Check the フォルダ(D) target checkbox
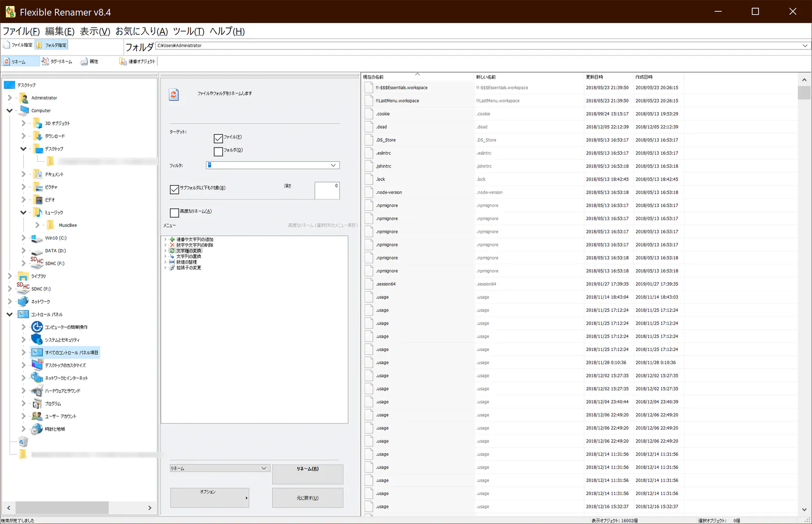Screen dimensions: 812x524 [x=218, y=152]
